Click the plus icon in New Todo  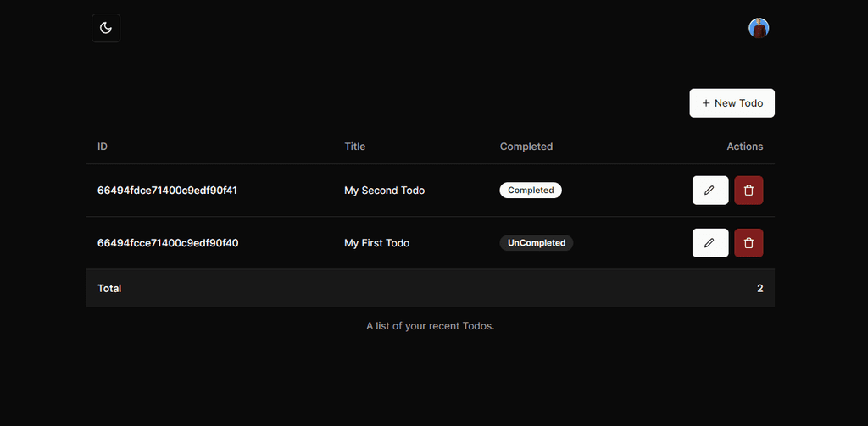(706, 103)
